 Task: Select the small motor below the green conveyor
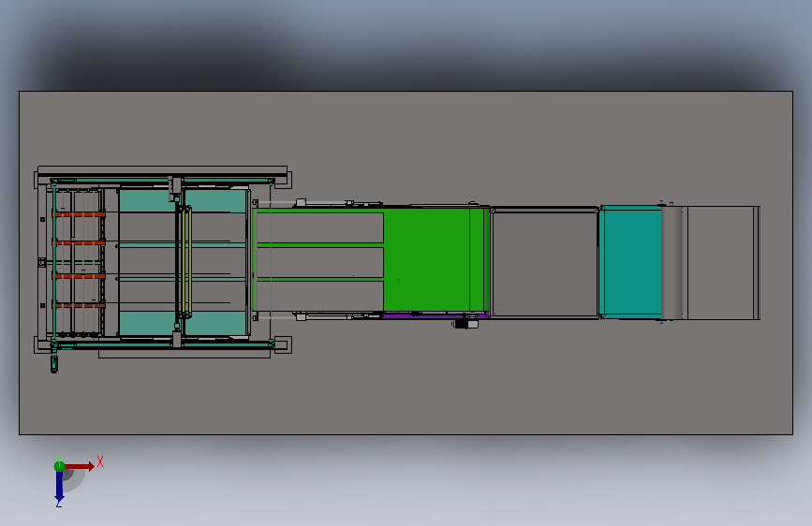[x=465, y=324]
